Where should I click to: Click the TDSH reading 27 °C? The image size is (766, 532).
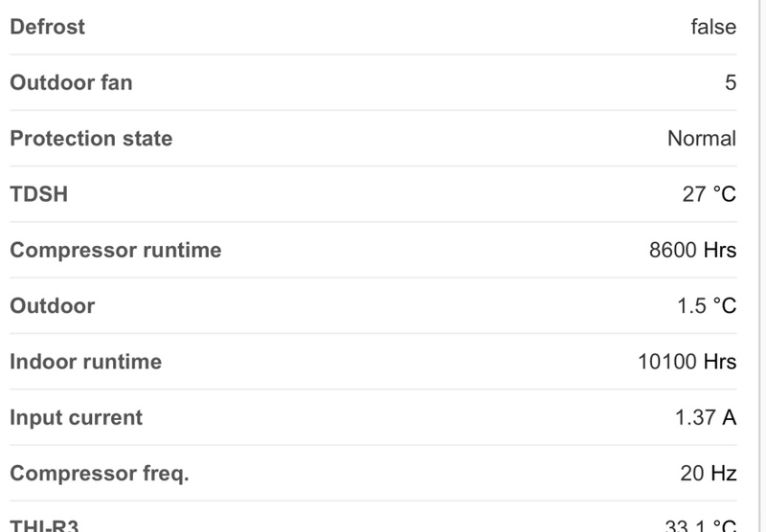point(710,194)
